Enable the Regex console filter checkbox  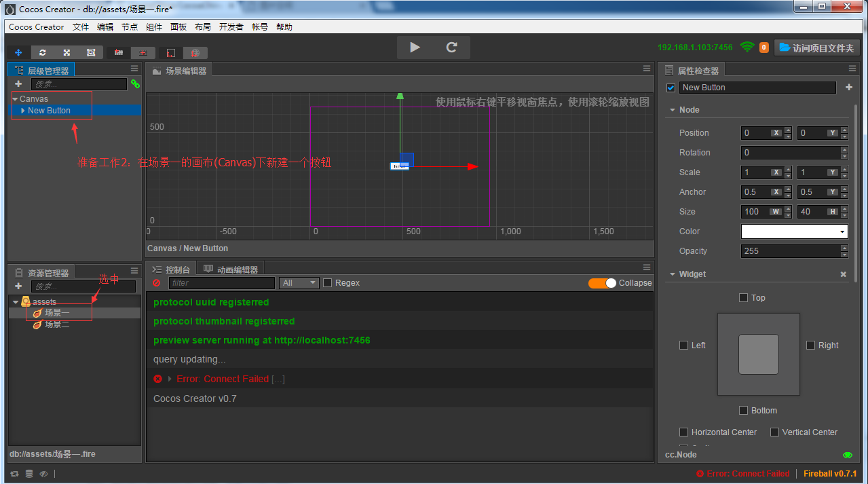click(x=327, y=283)
